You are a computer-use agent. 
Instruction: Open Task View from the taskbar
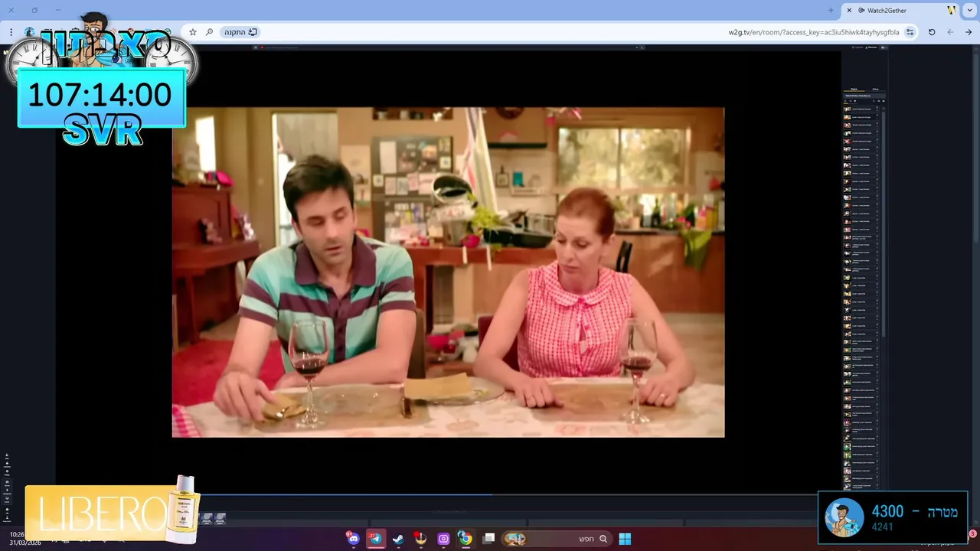pos(488,539)
